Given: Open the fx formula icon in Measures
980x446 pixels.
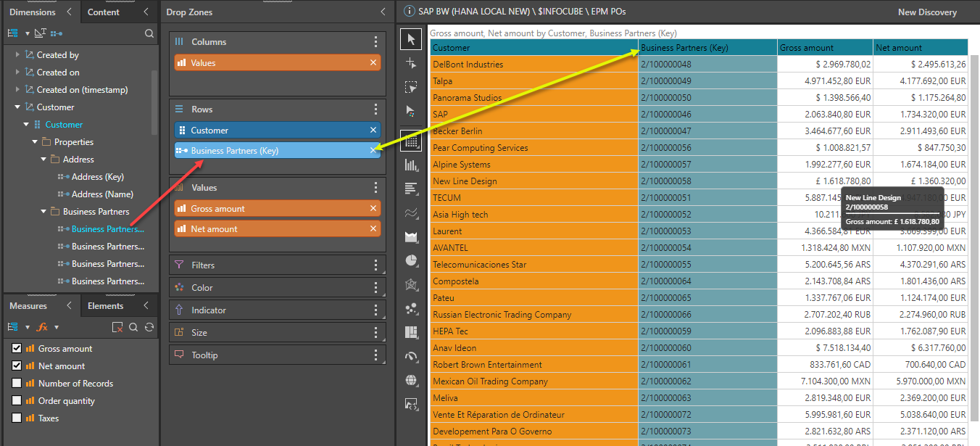Looking at the screenshot, I should click(42, 327).
